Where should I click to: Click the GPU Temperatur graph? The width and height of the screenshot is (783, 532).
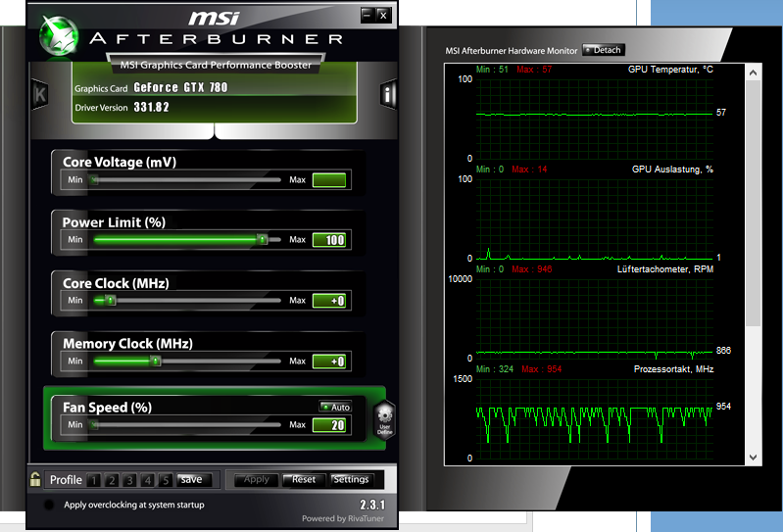(594, 119)
